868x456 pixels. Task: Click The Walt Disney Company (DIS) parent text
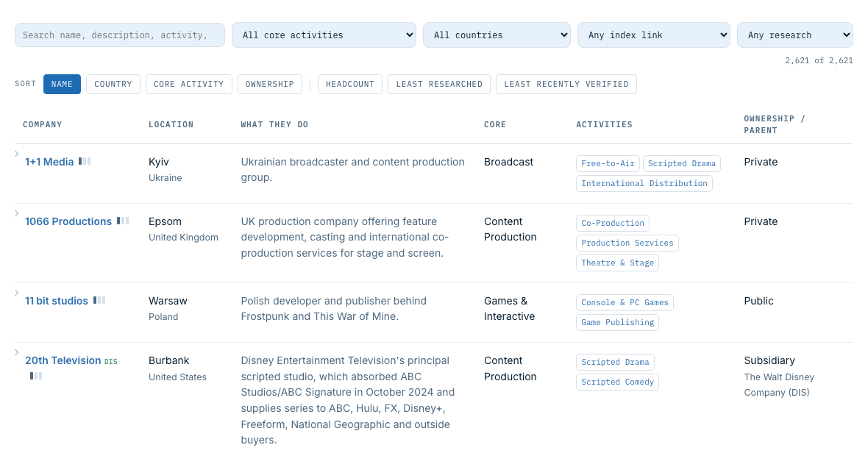779,385
